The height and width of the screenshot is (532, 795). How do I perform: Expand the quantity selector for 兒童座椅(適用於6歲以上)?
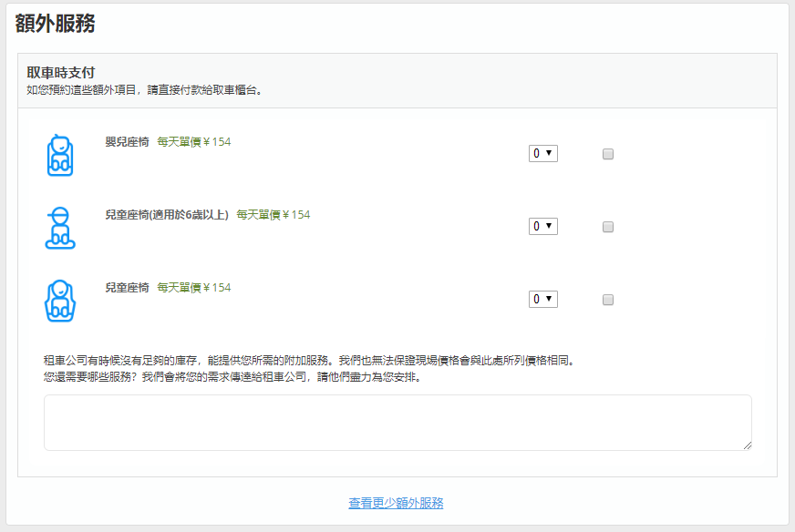pyautogui.click(x=543, y=227)
